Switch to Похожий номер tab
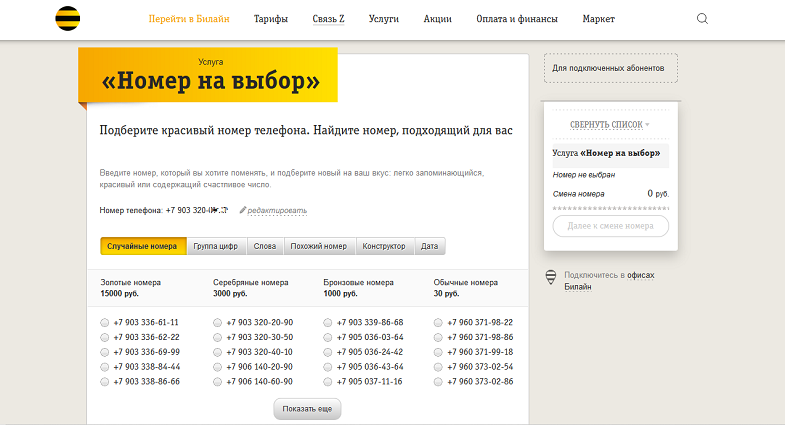Viewport: 785px width, 425px height. [x=319, y=246]
